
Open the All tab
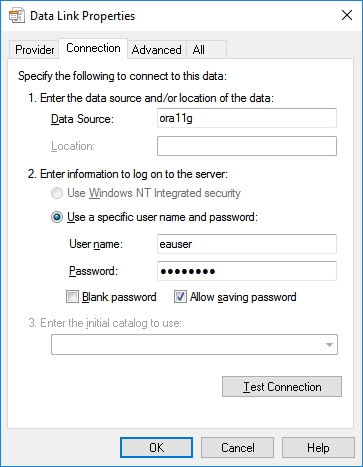pos(206,50)
